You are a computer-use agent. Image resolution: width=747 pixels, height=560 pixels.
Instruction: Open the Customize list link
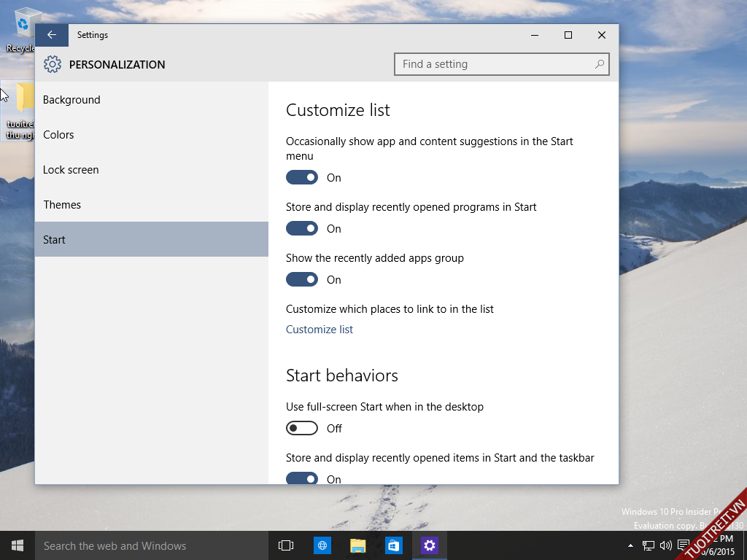(x=320, y=330)
